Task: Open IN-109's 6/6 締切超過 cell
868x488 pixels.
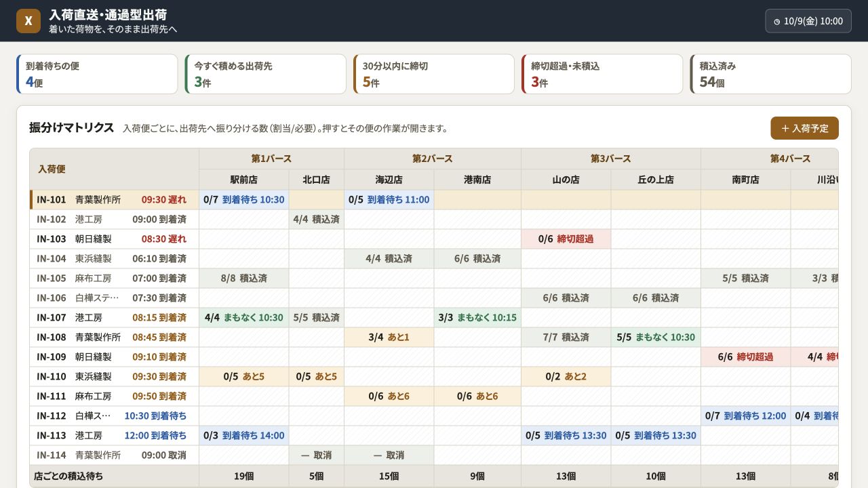Action: (x=746, y=357)
